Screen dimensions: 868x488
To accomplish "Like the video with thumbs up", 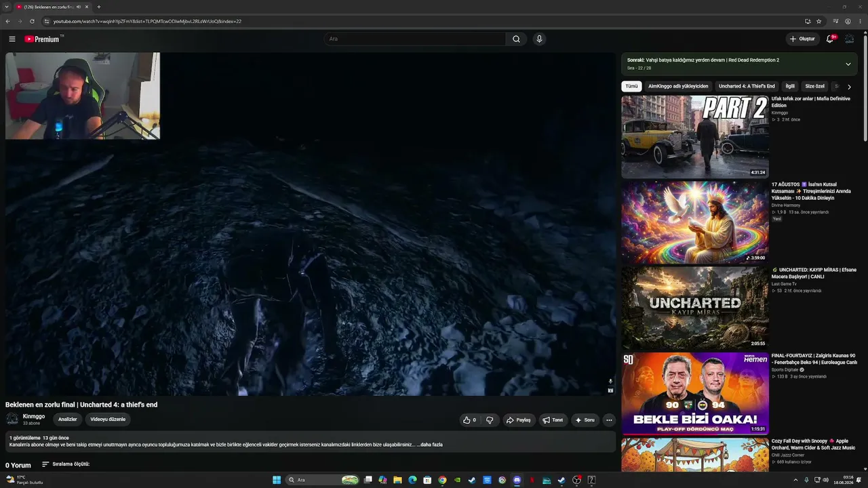I will pos(469,420).
